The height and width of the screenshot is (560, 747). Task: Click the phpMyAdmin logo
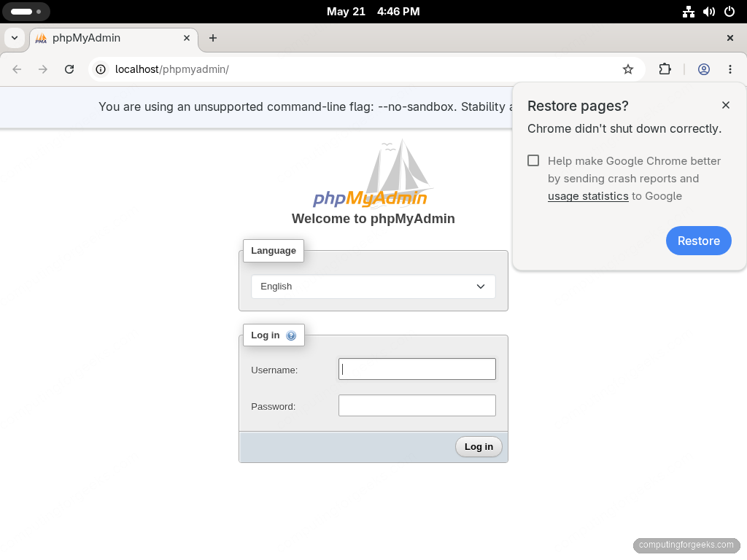click(x=373, y=174)
